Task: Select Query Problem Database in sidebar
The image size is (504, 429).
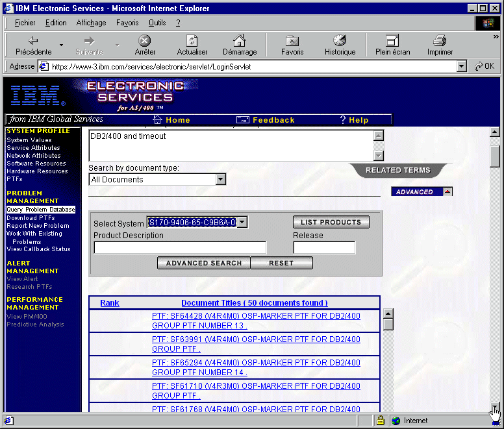Action: [x=40, y=210]
